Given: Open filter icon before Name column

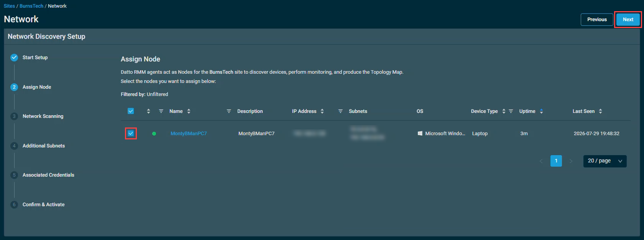Looking at the screenshot, I should pyautogui.click(x=161, y=111).
